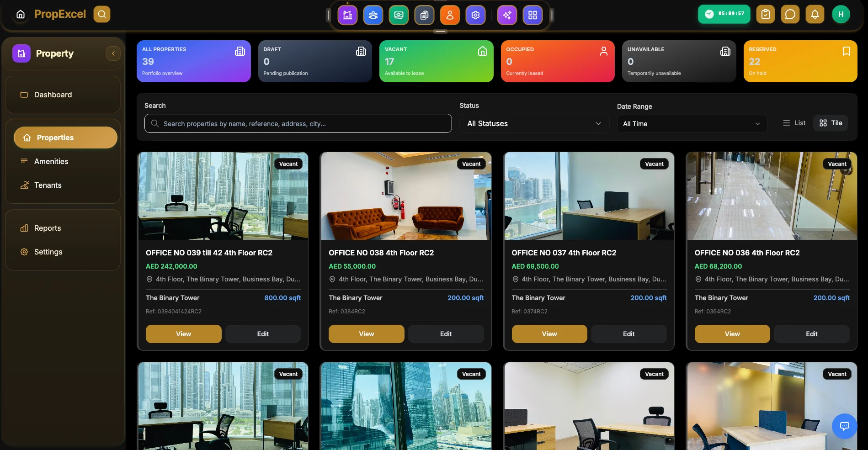The image size is (868, 450).
Task: Open the purple property module icon in top dock
Action: (x=347, y=15)
